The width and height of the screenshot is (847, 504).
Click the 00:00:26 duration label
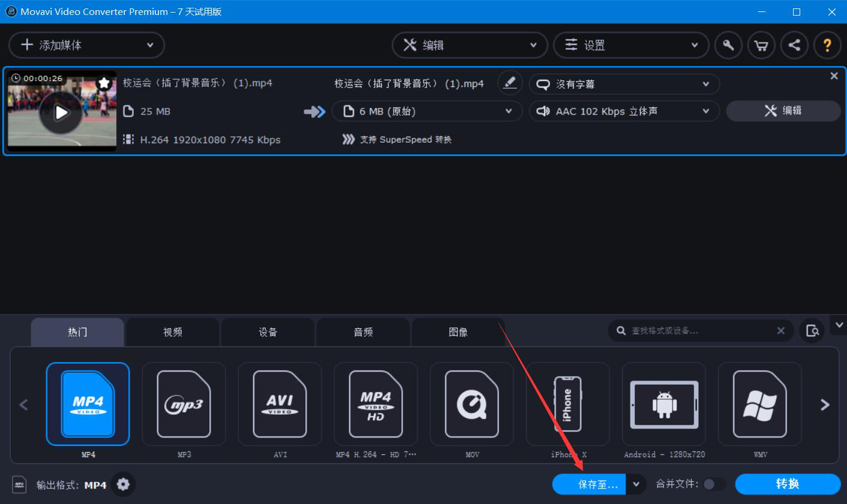[x=37, y=78]
